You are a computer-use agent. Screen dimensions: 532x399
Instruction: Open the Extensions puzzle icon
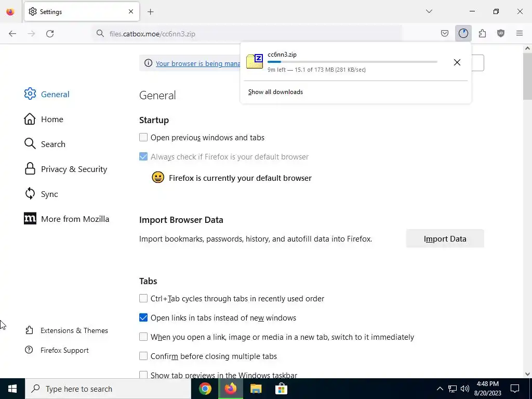[482, 33]
